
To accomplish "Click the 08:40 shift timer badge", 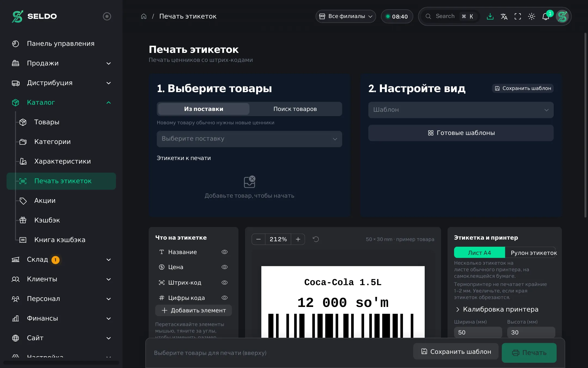I will point(397,16).
